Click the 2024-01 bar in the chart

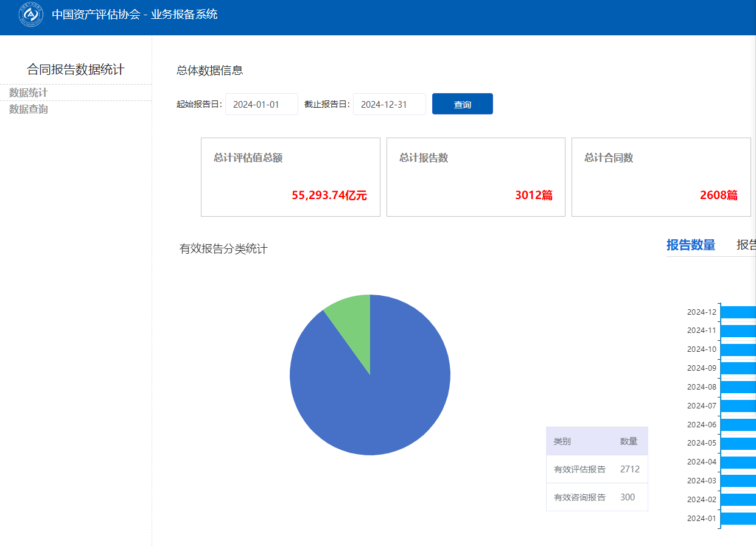(x=738, y=519)
